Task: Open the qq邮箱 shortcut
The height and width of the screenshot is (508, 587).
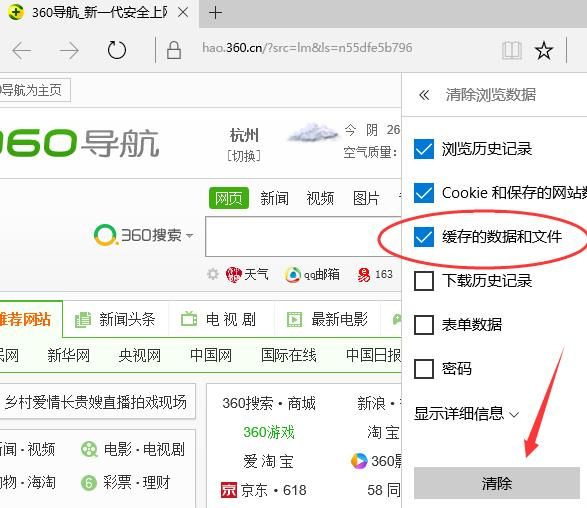Action: 312,275
